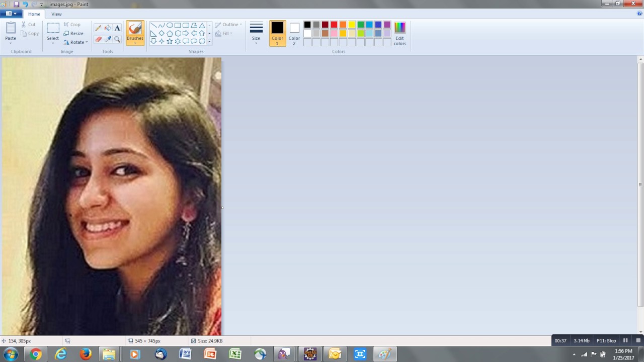The height and width of the screenshot is (362, 644).
Task: Open Google Chrome from taskbar
Action: coord(35,354)
